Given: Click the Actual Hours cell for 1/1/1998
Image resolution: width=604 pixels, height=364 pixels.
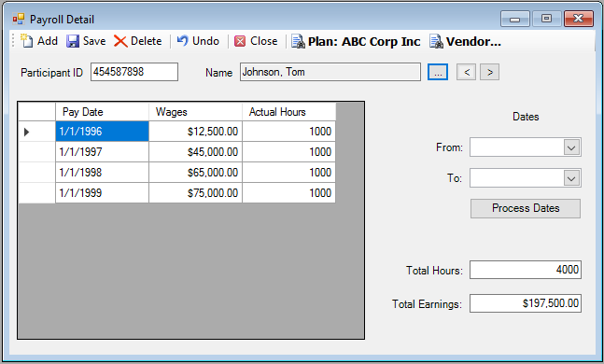Looking at the screenshot, I should [x=288, y=172].
